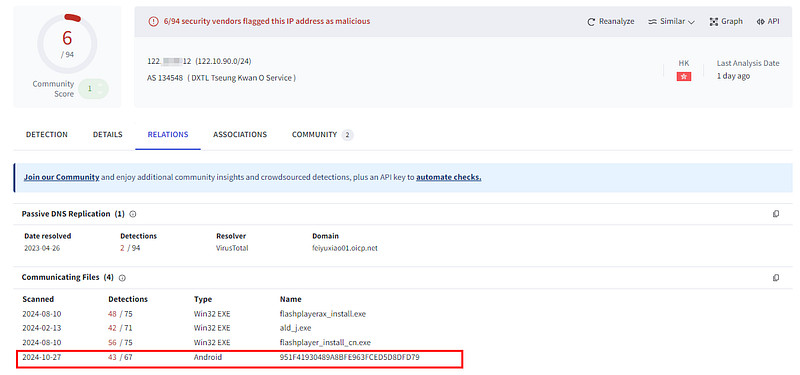Click the Type column header
Image resolution: width=800 pixels, height=375 pixels.
coord(203,299)
